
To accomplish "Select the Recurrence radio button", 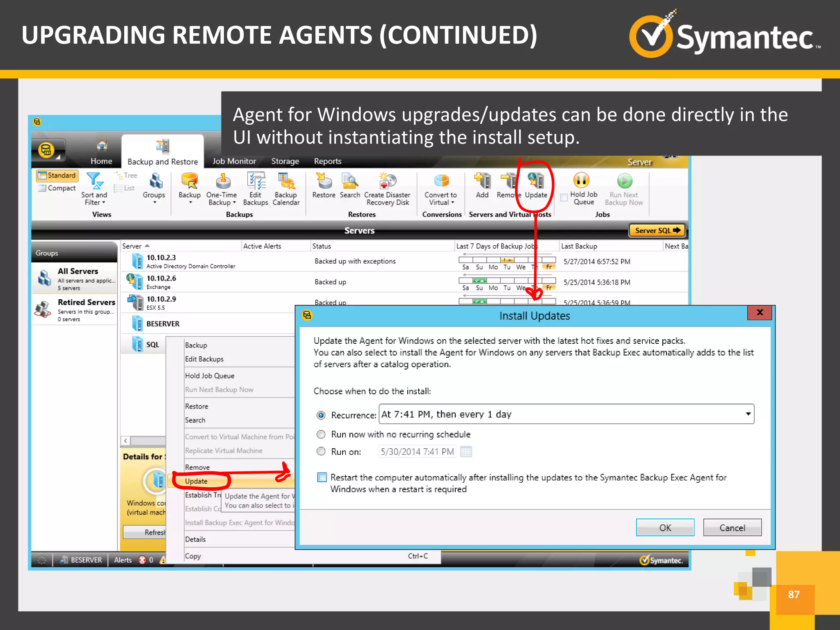I will (321, 415).
